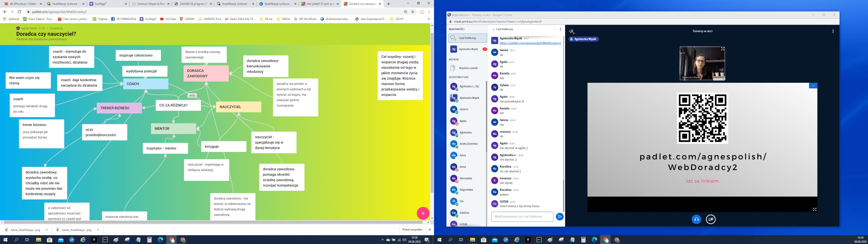
Task: Open the Czat Publiczny conversation
Action: [x=467, y=38]
